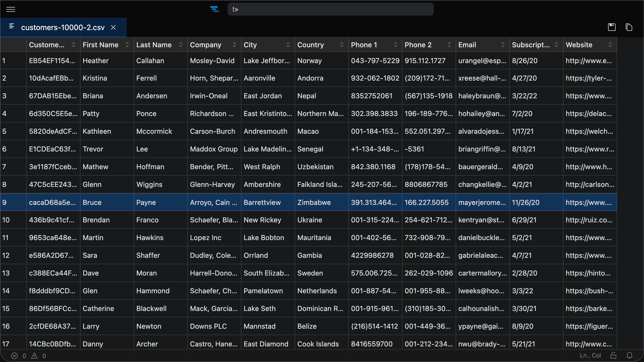Viewport: 644px width, 362px height.
Task: Select the Zimbabwe cell in row 9
Action: (314, 202)
